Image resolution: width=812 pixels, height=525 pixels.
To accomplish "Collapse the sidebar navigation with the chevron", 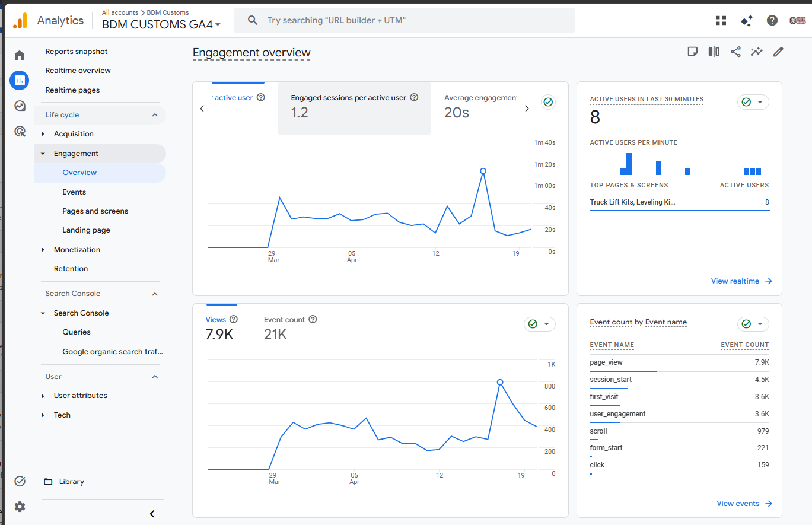I will point(152,514).
